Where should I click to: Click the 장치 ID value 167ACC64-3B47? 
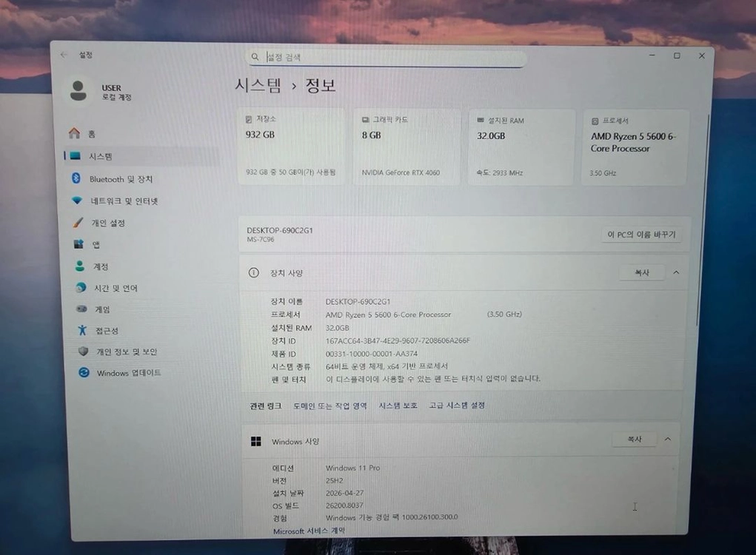[398, 340]
